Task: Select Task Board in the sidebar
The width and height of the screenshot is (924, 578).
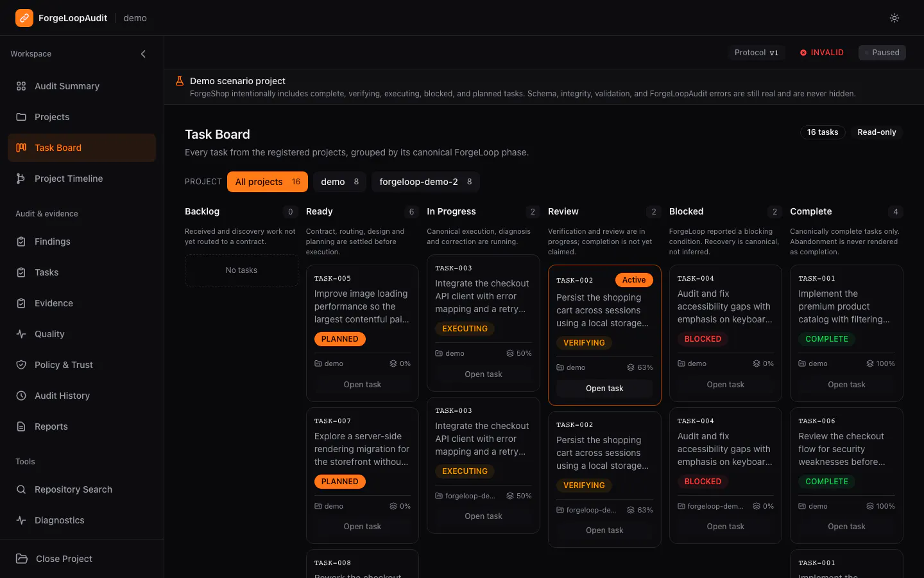Action: point(81,148)
